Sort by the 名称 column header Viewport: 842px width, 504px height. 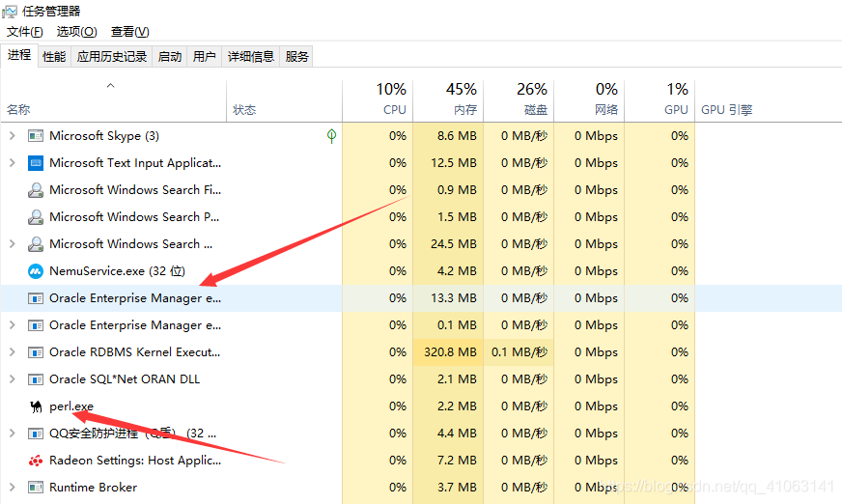(114, 101)
